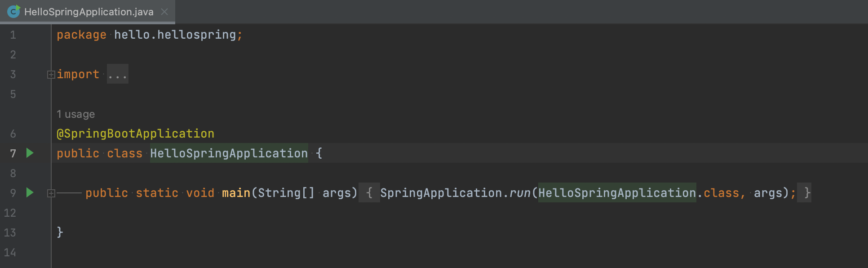This screenshot has width=868, height=268.
Task: Click line number 14 in the gutter
Action: pos(10,252)
